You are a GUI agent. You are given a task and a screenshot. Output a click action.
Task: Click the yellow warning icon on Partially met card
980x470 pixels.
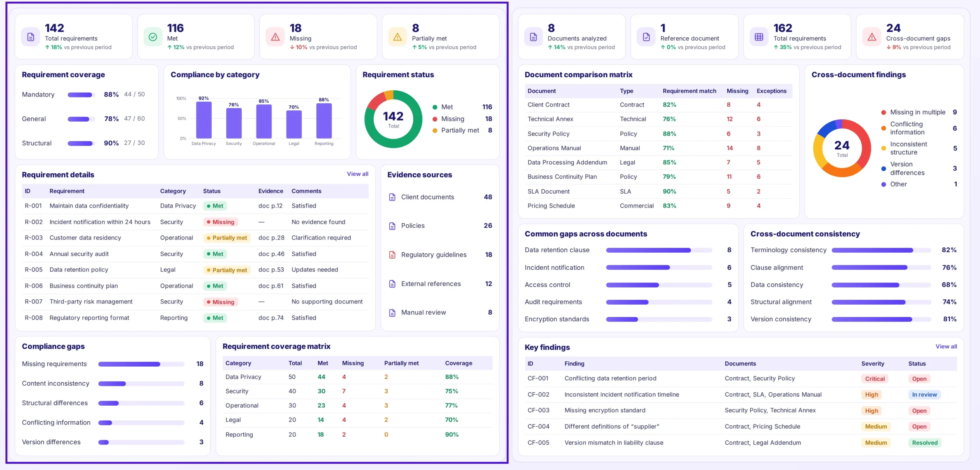[397, 37]
